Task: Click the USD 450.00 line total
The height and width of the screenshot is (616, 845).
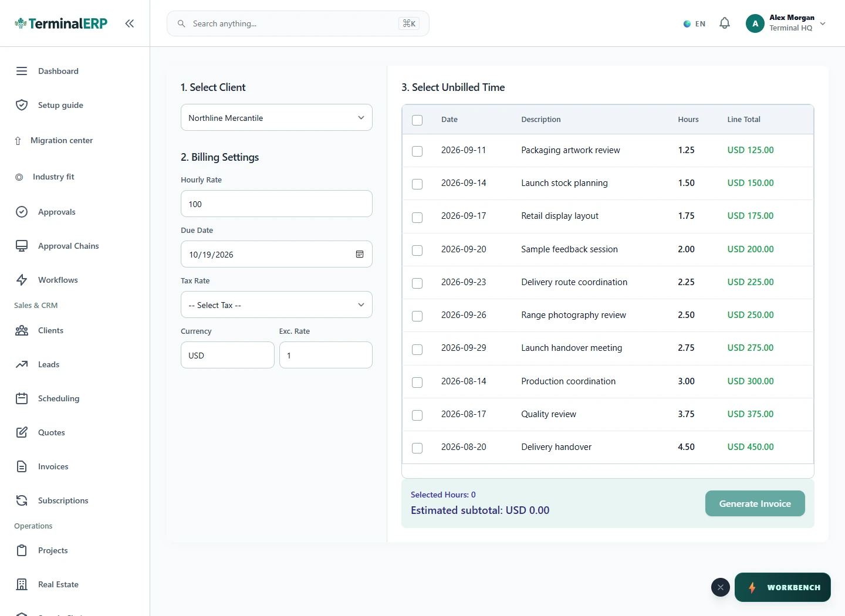Action: pyautogui.click(x=751, y=447)
